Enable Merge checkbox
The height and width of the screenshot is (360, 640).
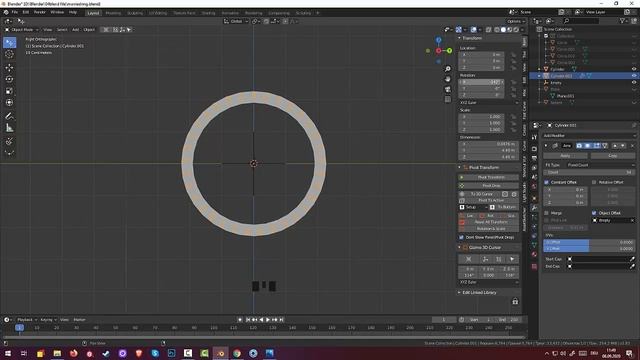pyautogui.click(x=547, y=213)
